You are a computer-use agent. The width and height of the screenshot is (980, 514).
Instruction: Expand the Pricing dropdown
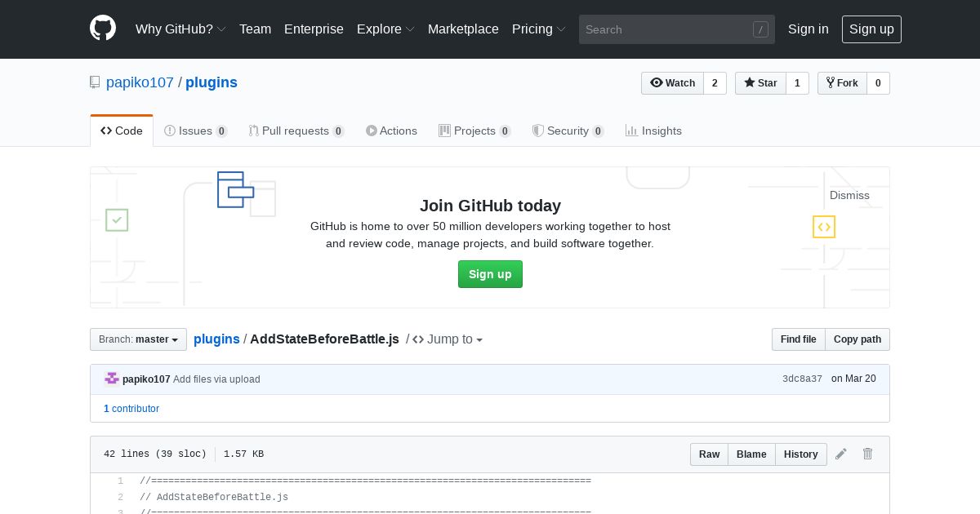538,29
